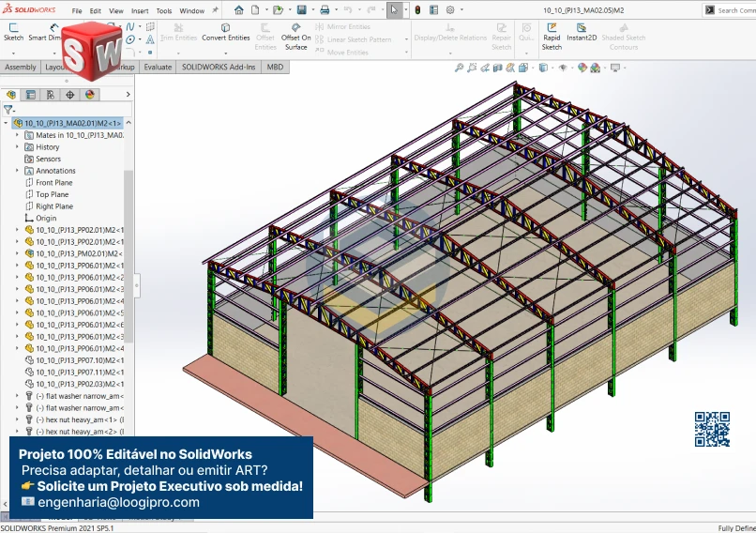Select the Front Plane item
This screenshot has height=533, width=756.
click(53, 183)
